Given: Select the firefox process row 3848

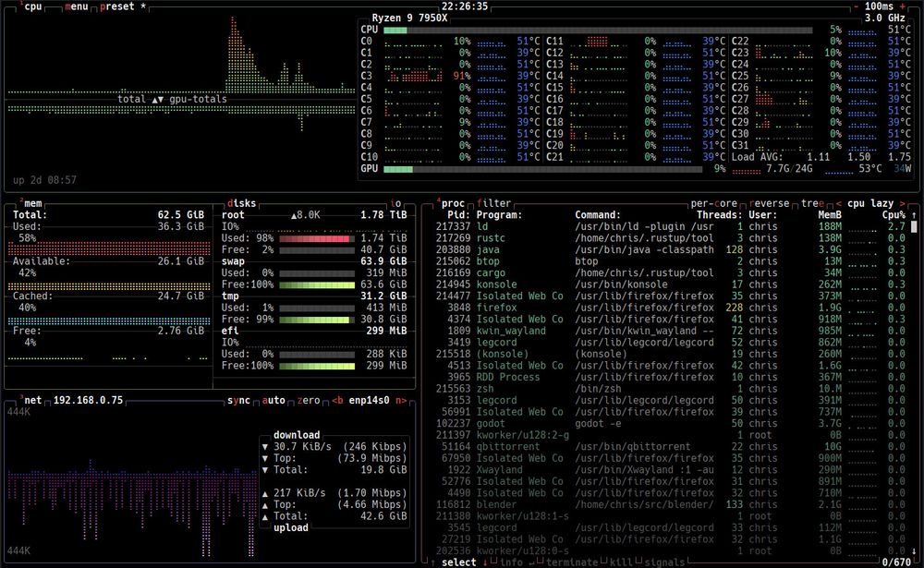Looking at the screenshot, I should (670, 308).
